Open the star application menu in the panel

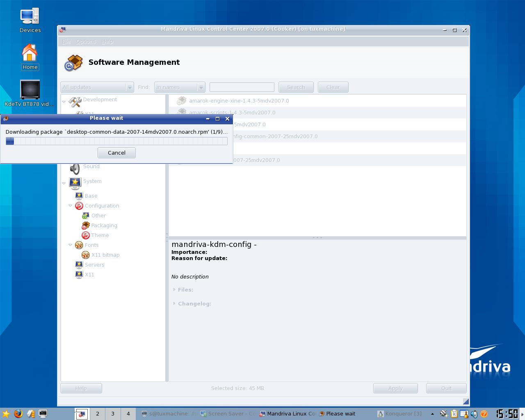(6, 414)
